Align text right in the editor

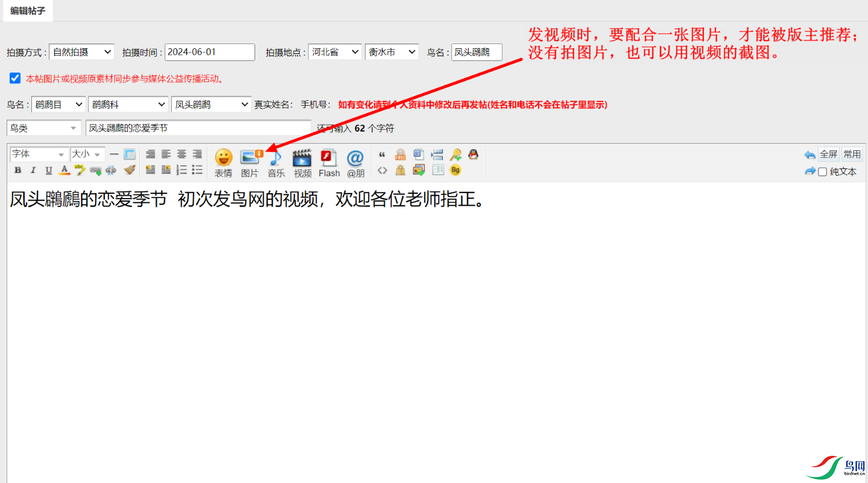click(197, 155)
